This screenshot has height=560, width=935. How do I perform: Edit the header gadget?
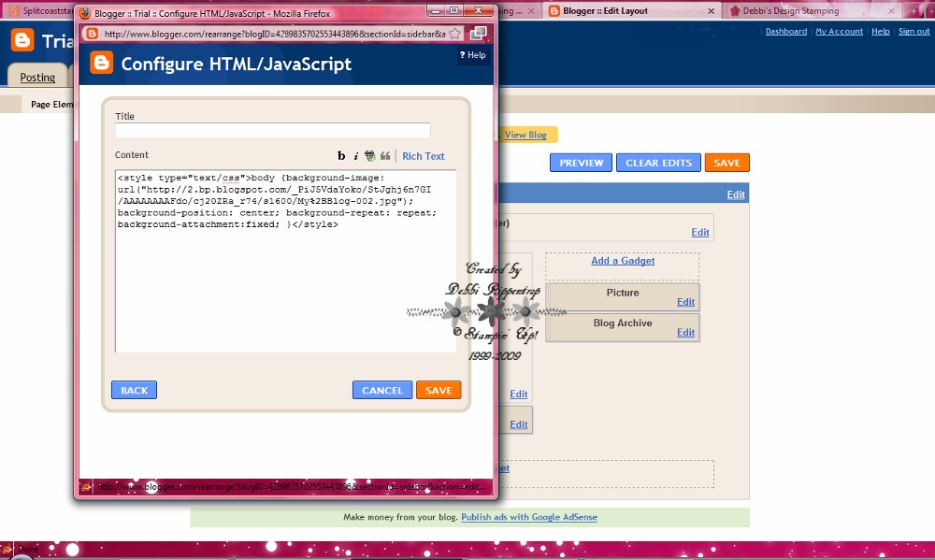[x=700, y=232]
